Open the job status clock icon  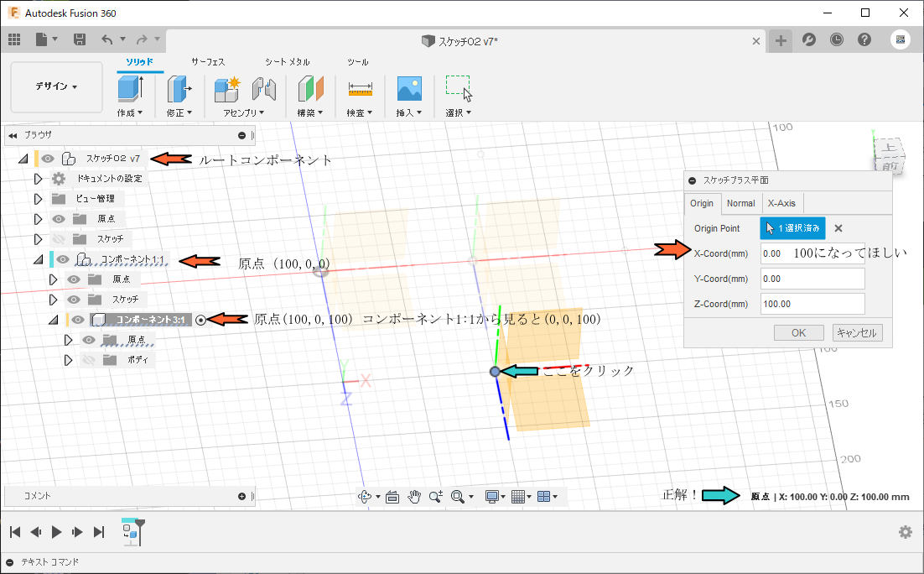(x=837, y=39)
